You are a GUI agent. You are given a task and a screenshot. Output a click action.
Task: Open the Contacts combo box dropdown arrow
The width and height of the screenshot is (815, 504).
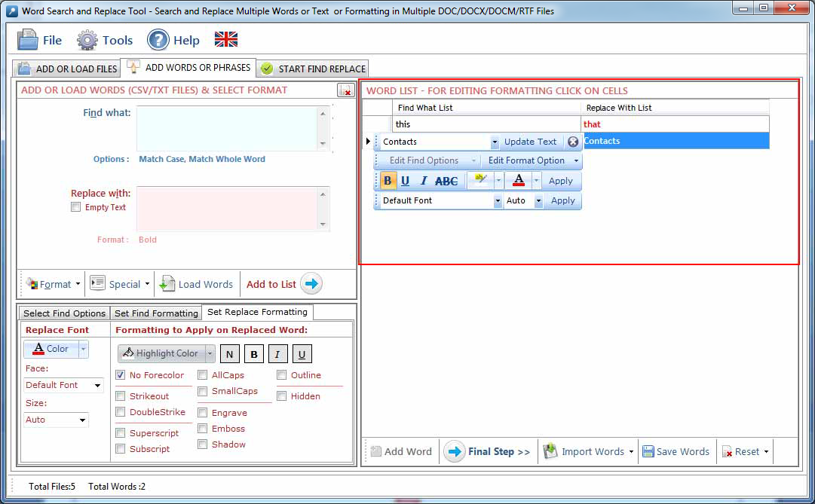tap(495, 142)
